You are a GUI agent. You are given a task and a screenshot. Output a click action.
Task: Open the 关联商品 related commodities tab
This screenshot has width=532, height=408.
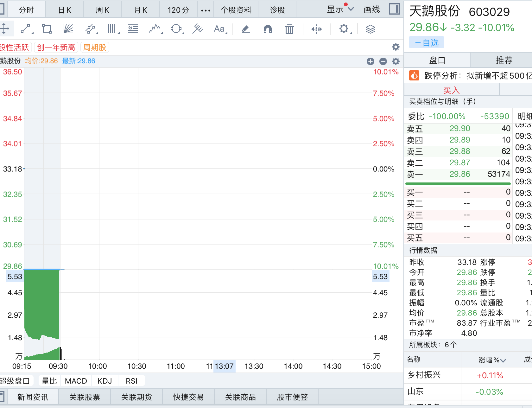pos(240,397)
